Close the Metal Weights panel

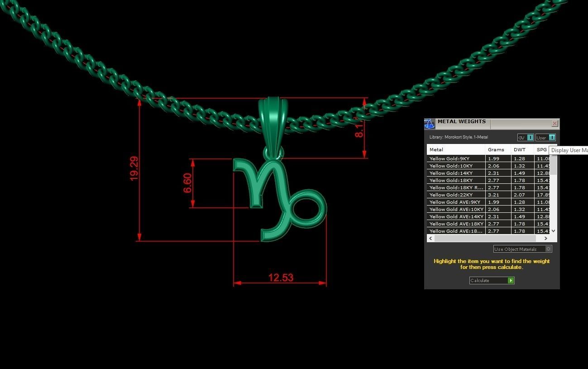point(555,123)
